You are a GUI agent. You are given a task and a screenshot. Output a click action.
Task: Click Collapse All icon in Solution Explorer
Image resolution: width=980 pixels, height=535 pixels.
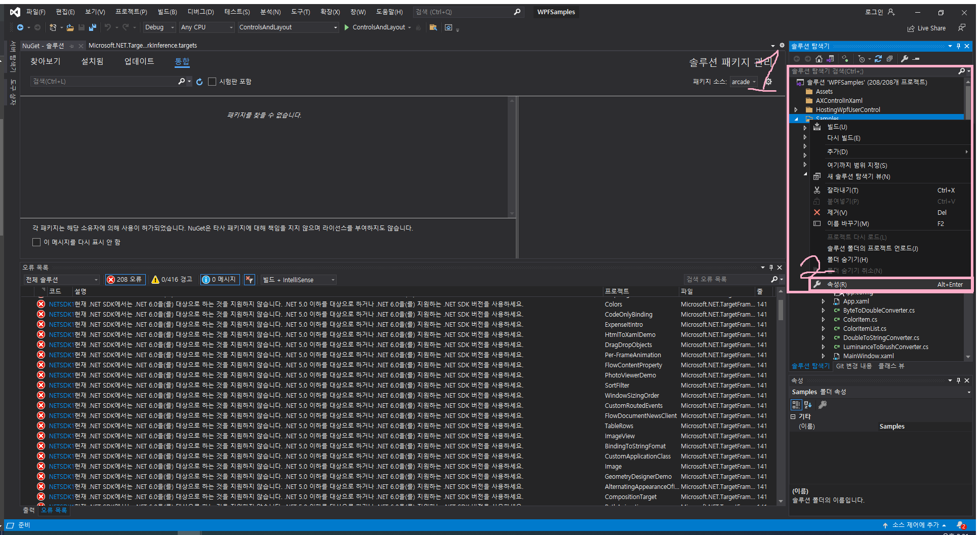coord(889,59)
